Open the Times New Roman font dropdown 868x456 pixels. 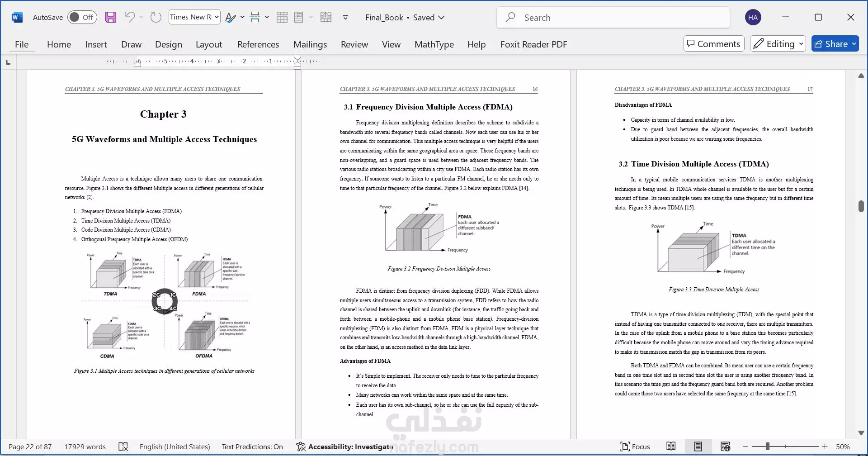(x=194, y=17)
